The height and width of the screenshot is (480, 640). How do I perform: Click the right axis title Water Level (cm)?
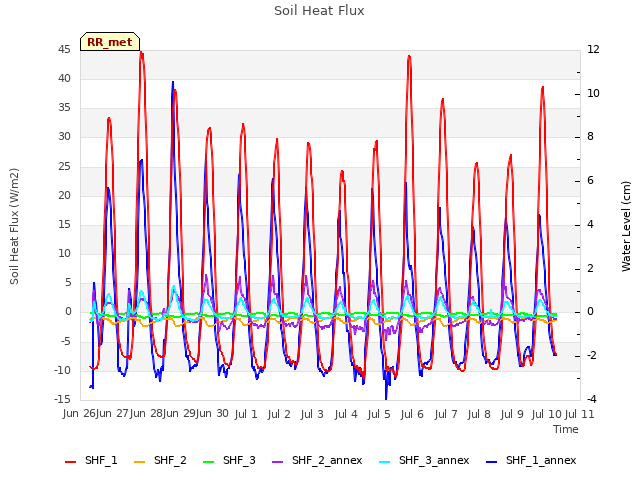point(626,226)
